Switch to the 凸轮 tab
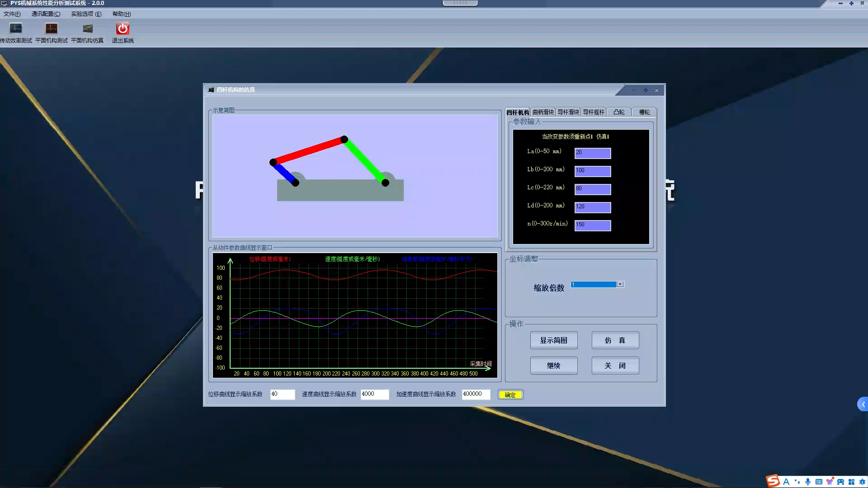 coord(619,112)
